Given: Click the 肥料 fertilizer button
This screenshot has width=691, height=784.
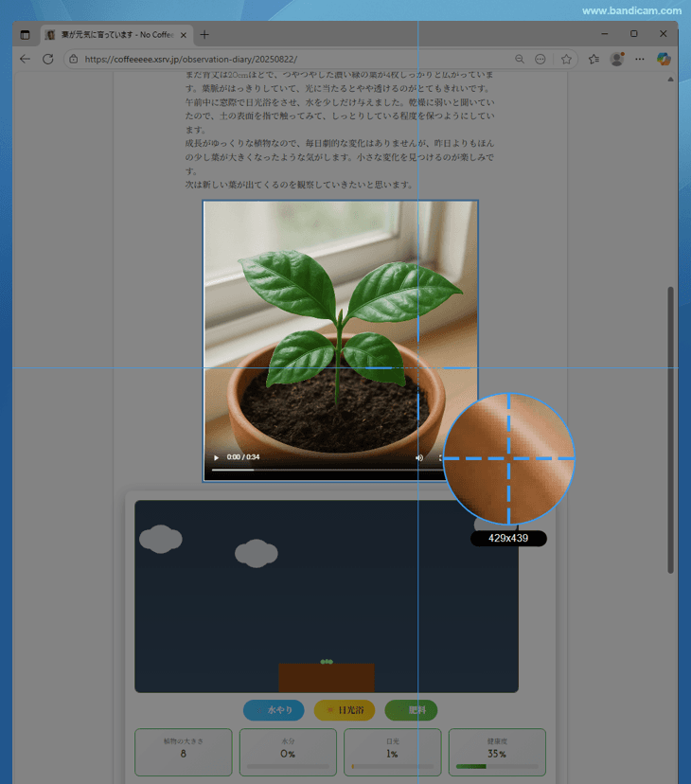Looking at the screenshot, I should click(411, 710).
